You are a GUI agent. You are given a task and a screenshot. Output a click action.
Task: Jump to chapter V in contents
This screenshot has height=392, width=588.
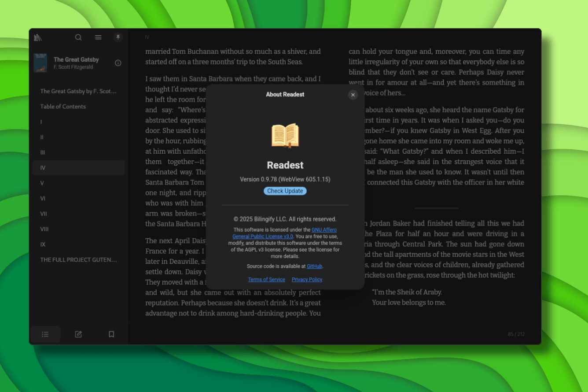(x=42, y=183)
